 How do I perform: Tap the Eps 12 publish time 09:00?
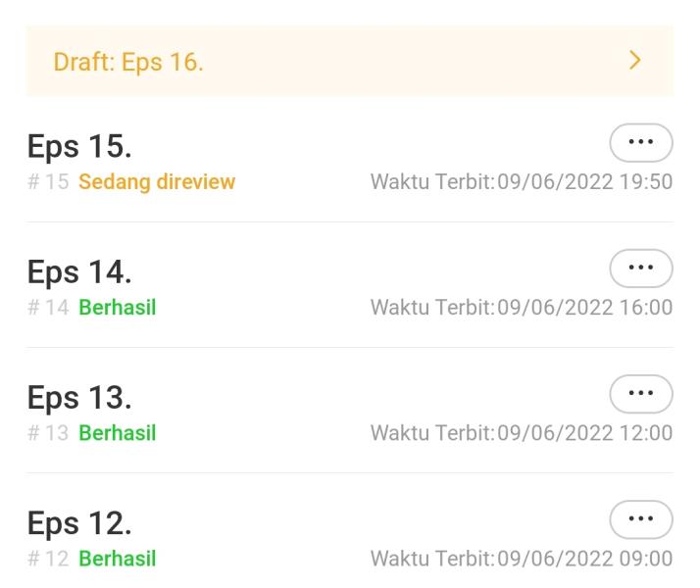pos(521,559)
